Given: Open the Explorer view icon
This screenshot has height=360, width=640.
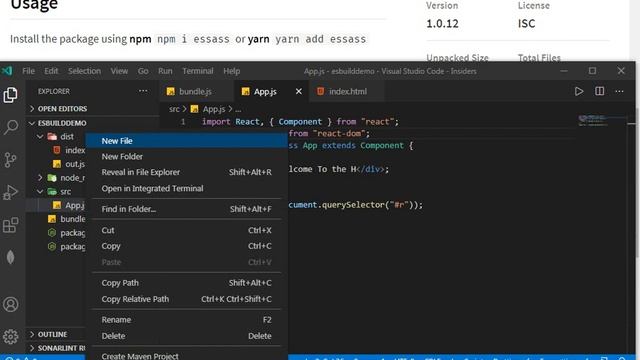Looking at the screenshot, I should (x=11, y=95).
